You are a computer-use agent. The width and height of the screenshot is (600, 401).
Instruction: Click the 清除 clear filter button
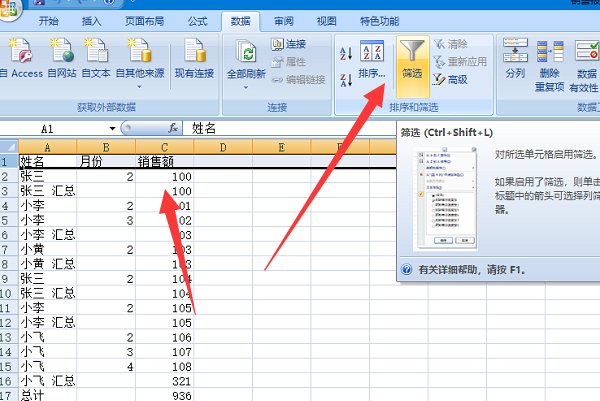[x=451, y=44]
